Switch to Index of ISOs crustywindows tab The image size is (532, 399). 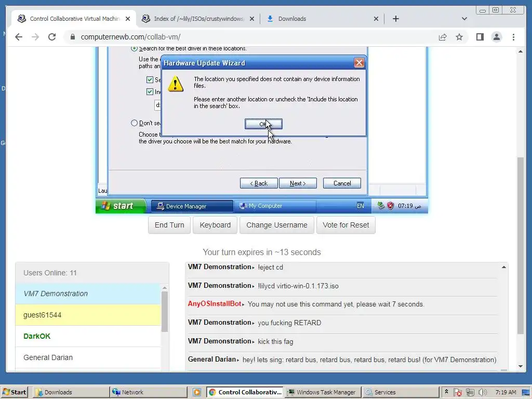click(x=198, y=19)
